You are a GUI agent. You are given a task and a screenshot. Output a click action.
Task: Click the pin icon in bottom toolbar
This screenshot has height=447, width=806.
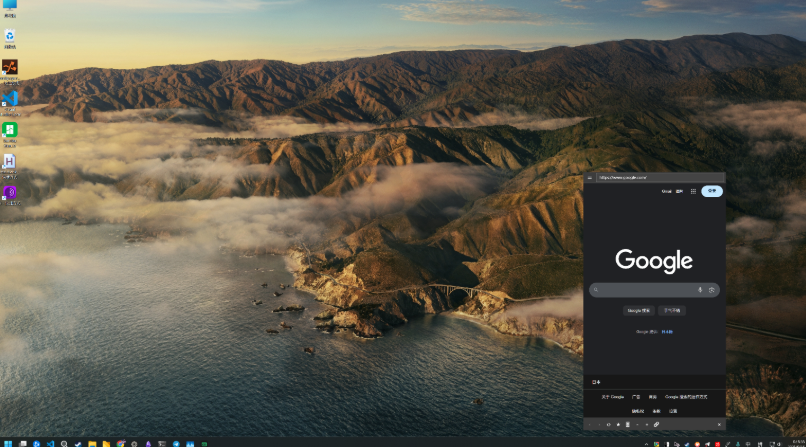click(618, 425)
